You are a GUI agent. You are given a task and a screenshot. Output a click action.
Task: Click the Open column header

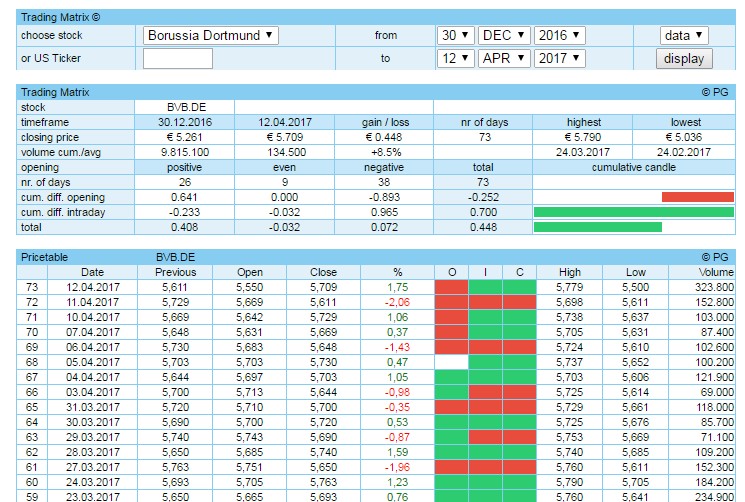249,272
